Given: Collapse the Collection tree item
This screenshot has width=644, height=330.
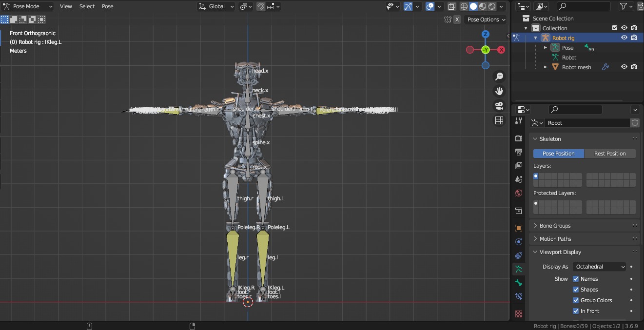Looking at the screenshot, I should click(526, 28).
